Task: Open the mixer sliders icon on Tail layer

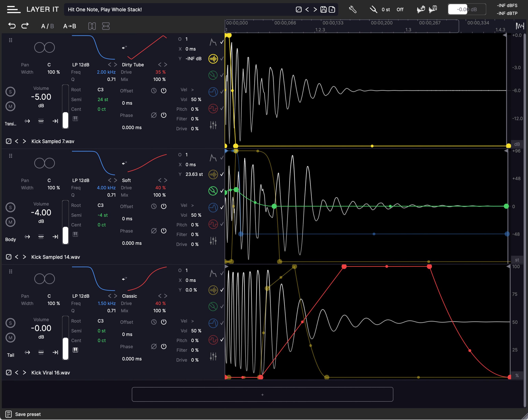Action: tap(213, 357)
